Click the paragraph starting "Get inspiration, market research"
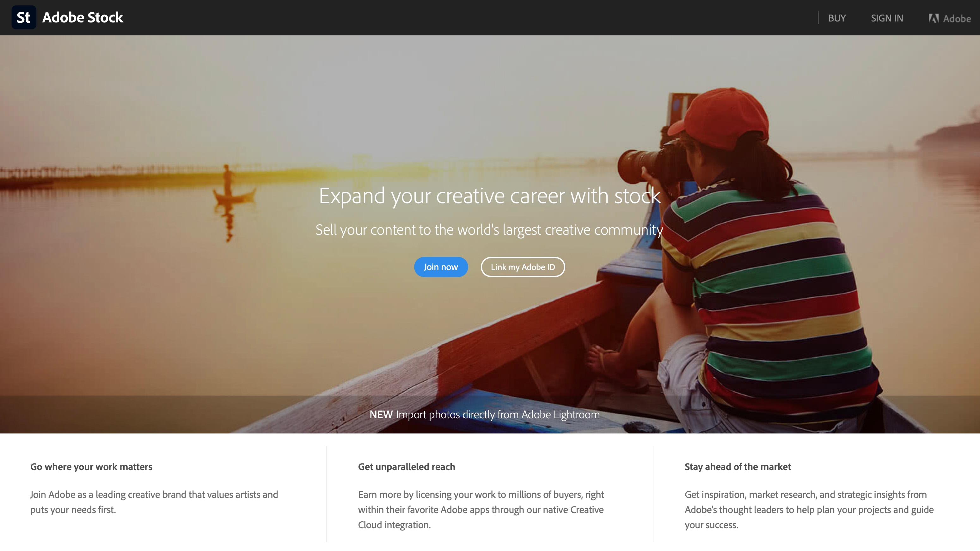 coord(809,510)
